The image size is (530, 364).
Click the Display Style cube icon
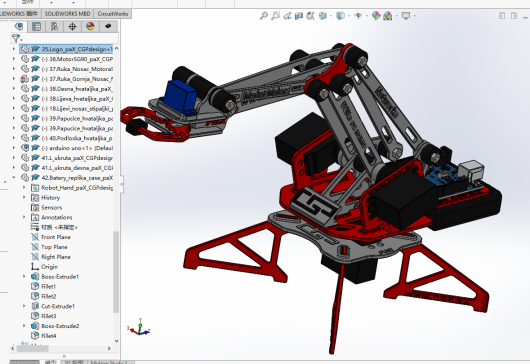click(340, 16)
